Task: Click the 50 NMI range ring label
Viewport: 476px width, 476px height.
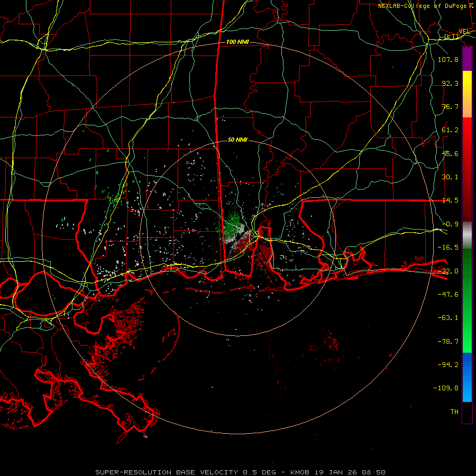Action: pos(237,140)
